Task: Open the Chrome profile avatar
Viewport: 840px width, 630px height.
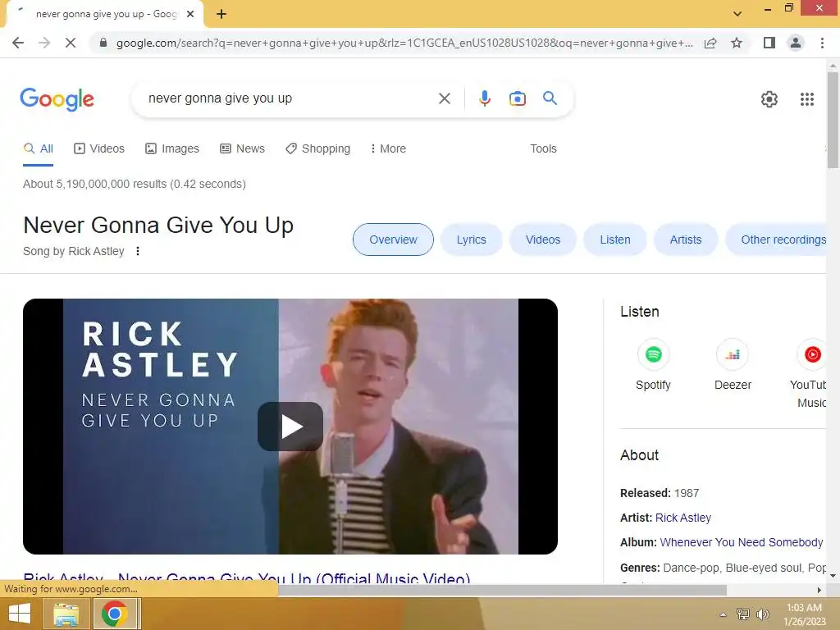Action: tap(796, 43)
